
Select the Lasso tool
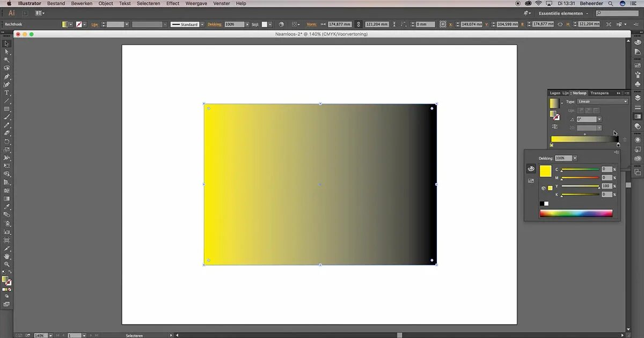[7, 68]
